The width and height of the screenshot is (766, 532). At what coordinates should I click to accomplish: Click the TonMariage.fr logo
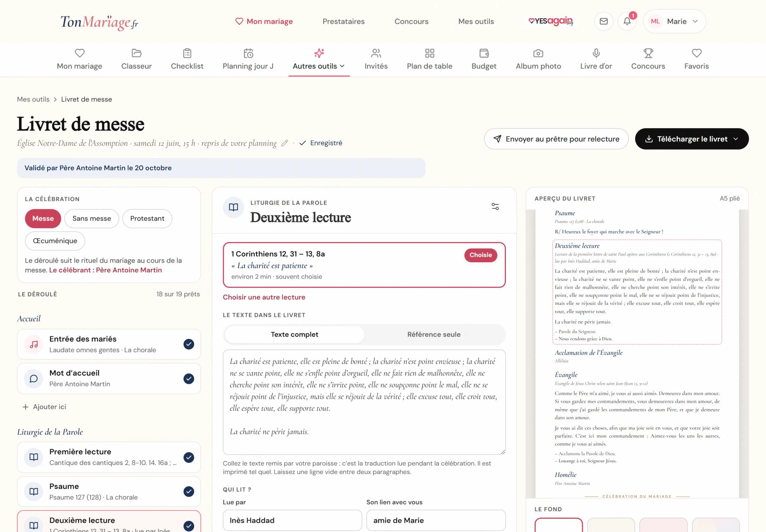click(x=99, y=22)
